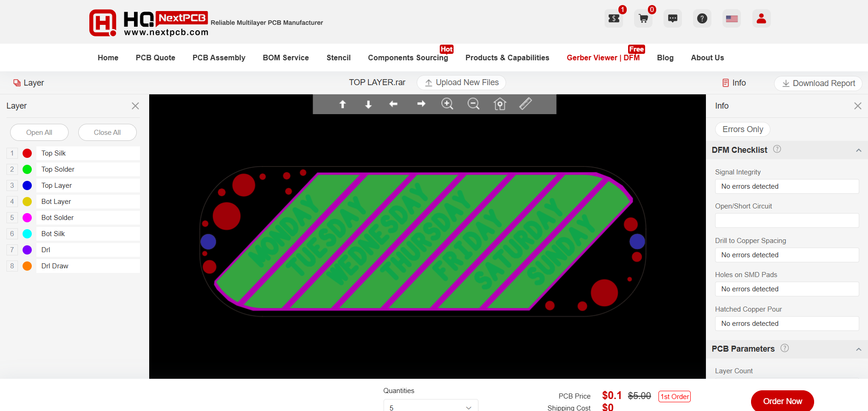Collapse the DFM Checklist section
Screen dimensions: 868x411
(858, 151)
